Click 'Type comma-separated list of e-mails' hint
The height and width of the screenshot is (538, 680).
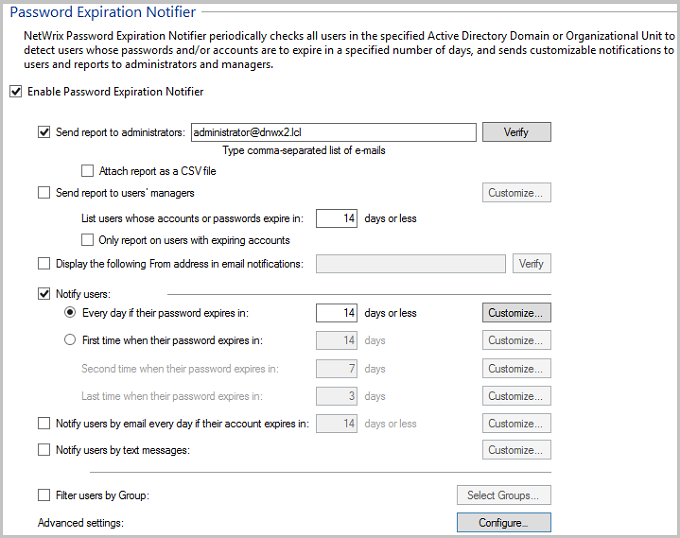tap(304, 150)
